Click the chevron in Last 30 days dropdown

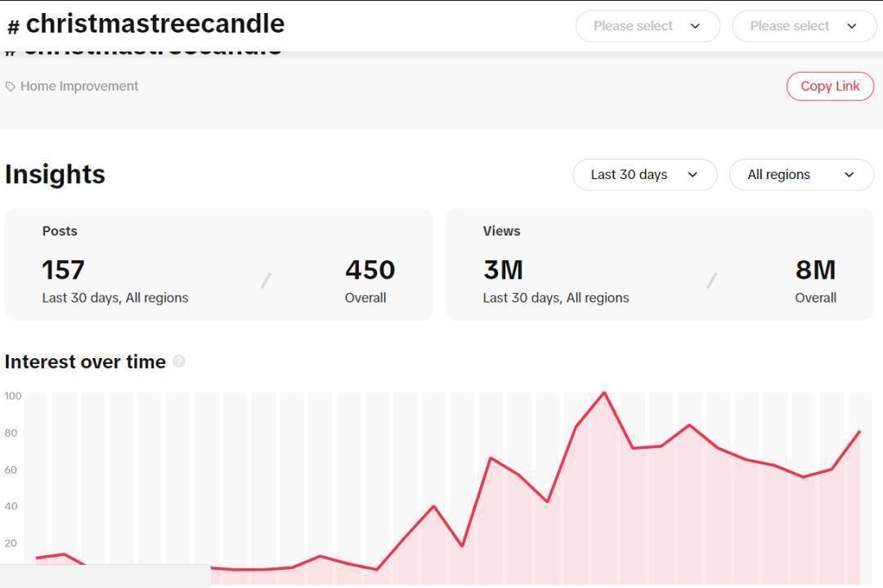click(x=693, y=174)
